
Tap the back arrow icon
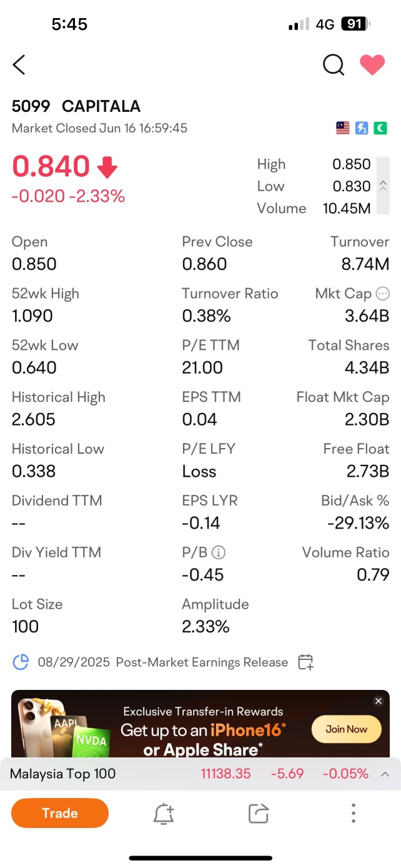coord(19,64)
